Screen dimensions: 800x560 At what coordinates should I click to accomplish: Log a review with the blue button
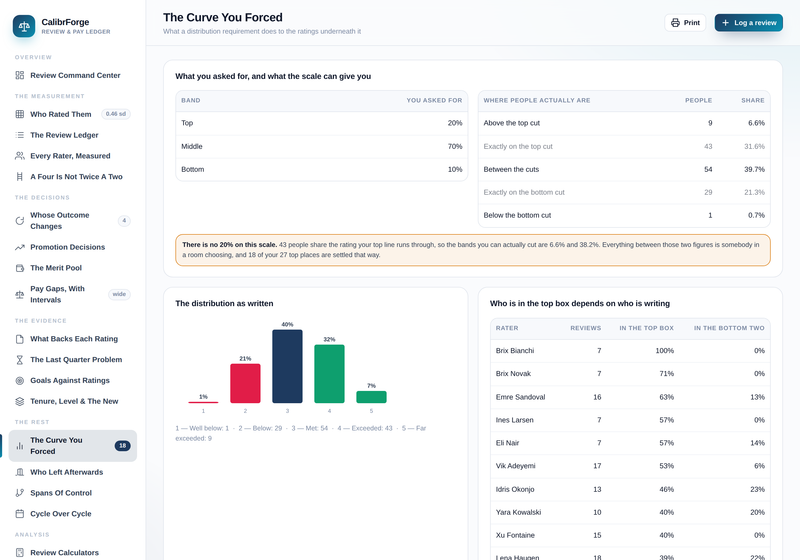748,22
